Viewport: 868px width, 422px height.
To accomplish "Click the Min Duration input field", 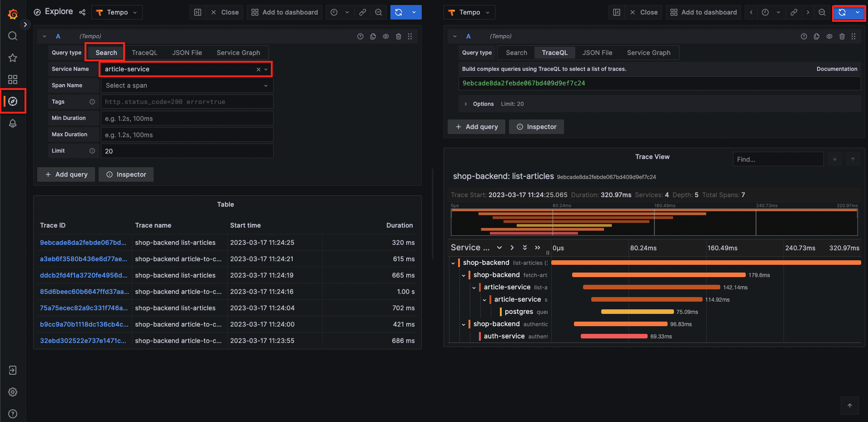I will pos(187,118).
